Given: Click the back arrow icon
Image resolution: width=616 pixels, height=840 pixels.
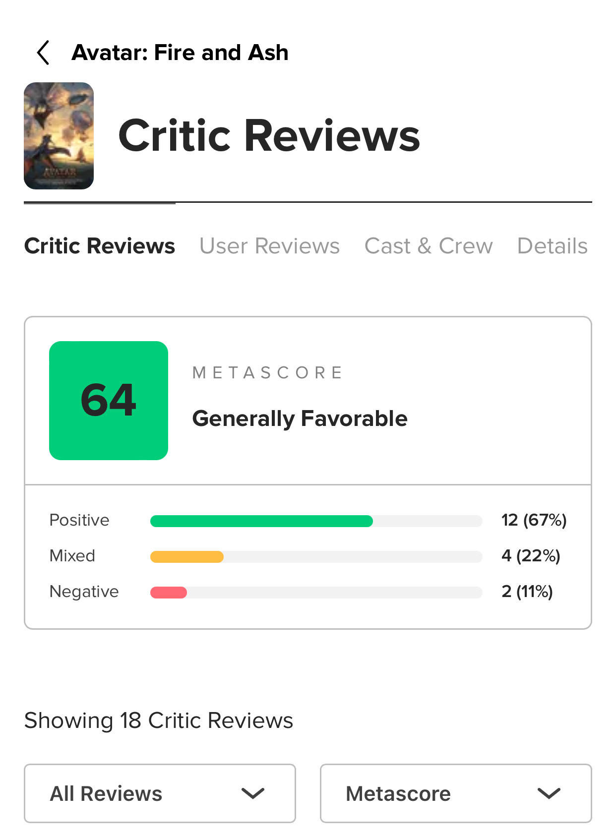Looking at the screenshot, I should 44,53.
